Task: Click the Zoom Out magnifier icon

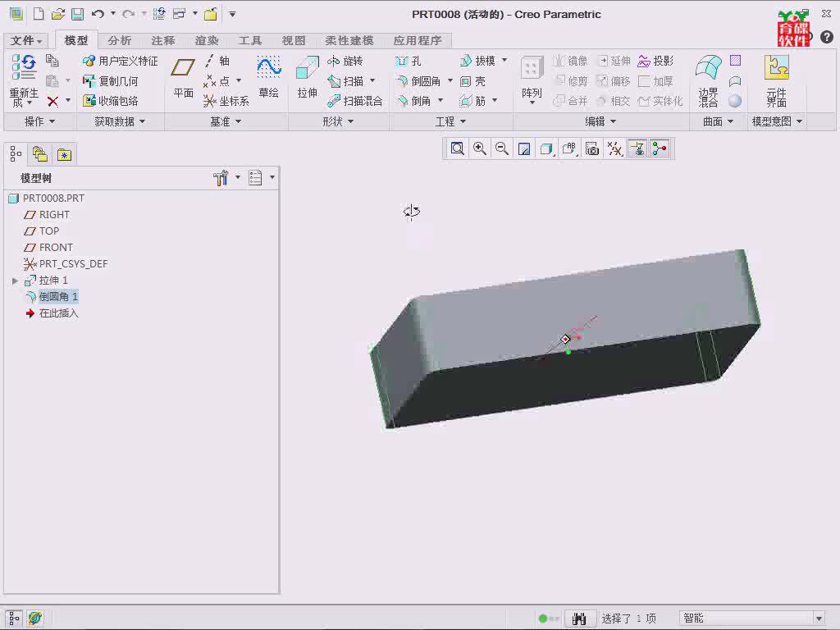Action: 502,148
